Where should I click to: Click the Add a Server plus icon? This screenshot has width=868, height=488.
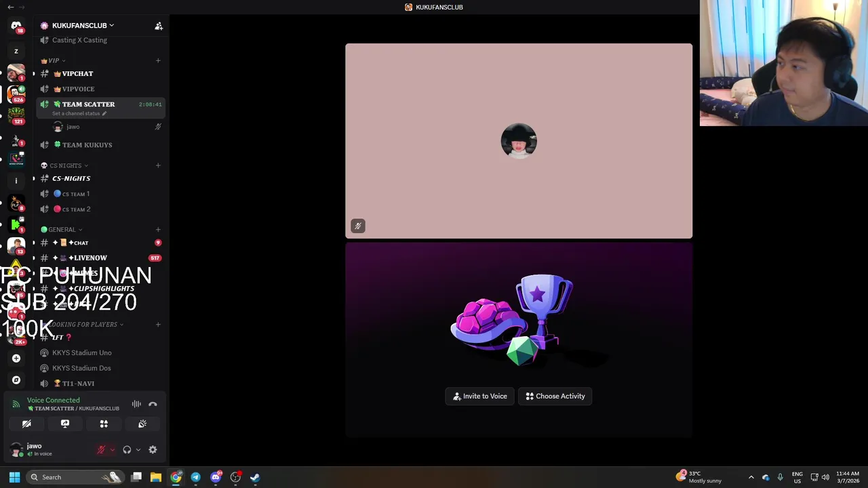click(x=16, y=359)
